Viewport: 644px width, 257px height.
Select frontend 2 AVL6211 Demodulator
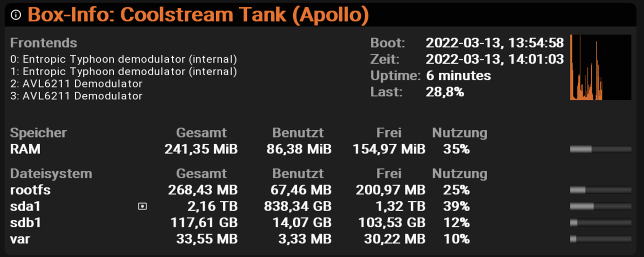tap(76, 83)
